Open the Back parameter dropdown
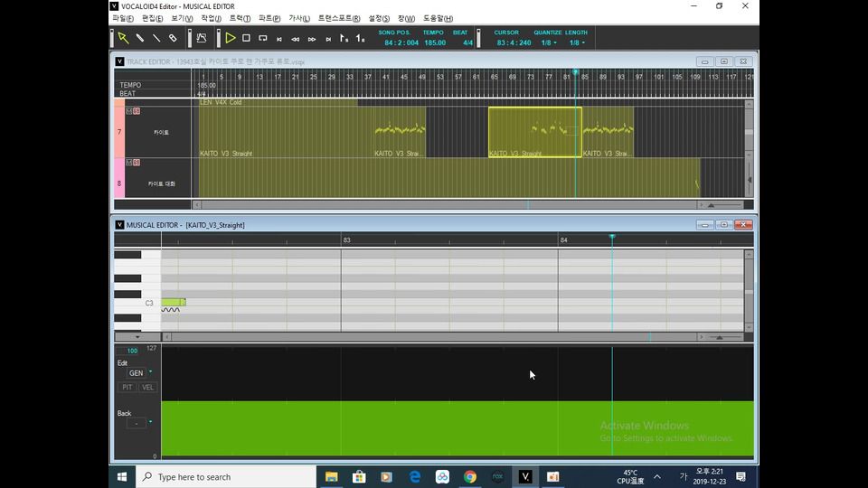The height and width of the screenshot is (488, 868). click(151, 422)
